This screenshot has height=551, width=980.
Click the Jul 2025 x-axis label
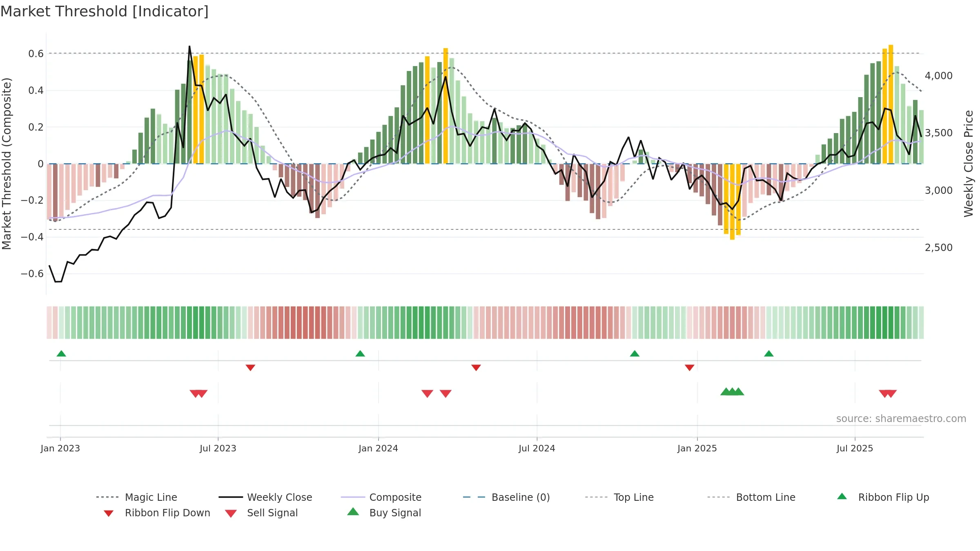tap(855, 448)
